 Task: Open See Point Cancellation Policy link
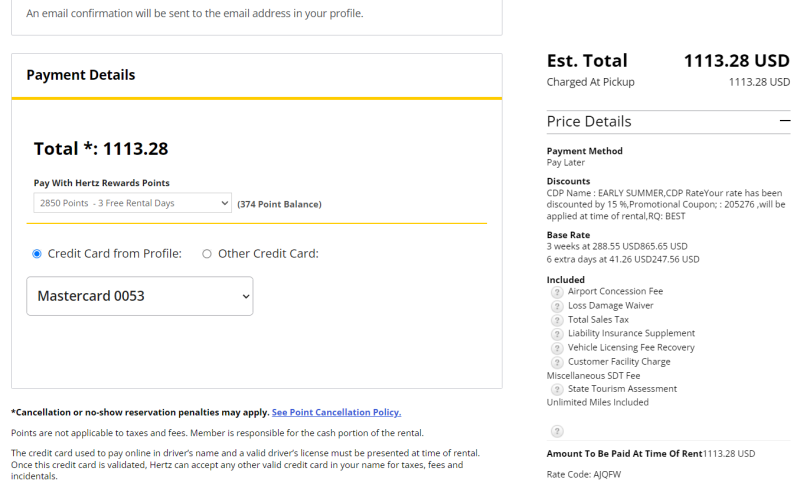[336, 412]
